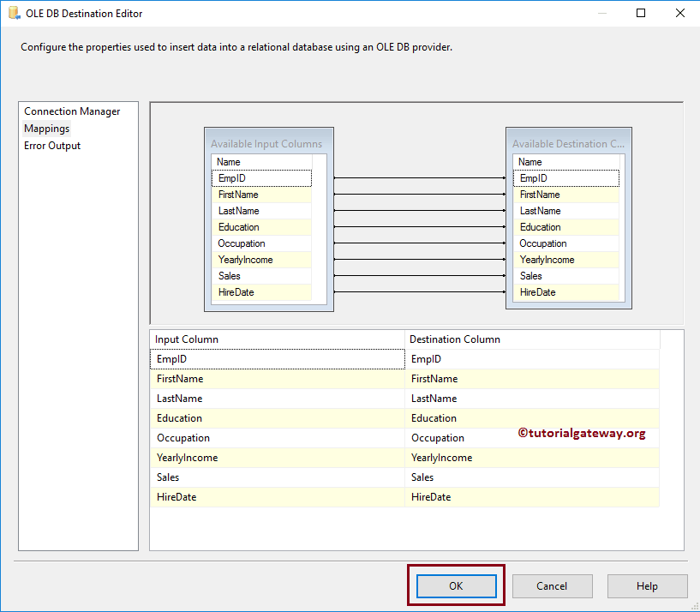Click the Cancel button

(x=552, y=586)
